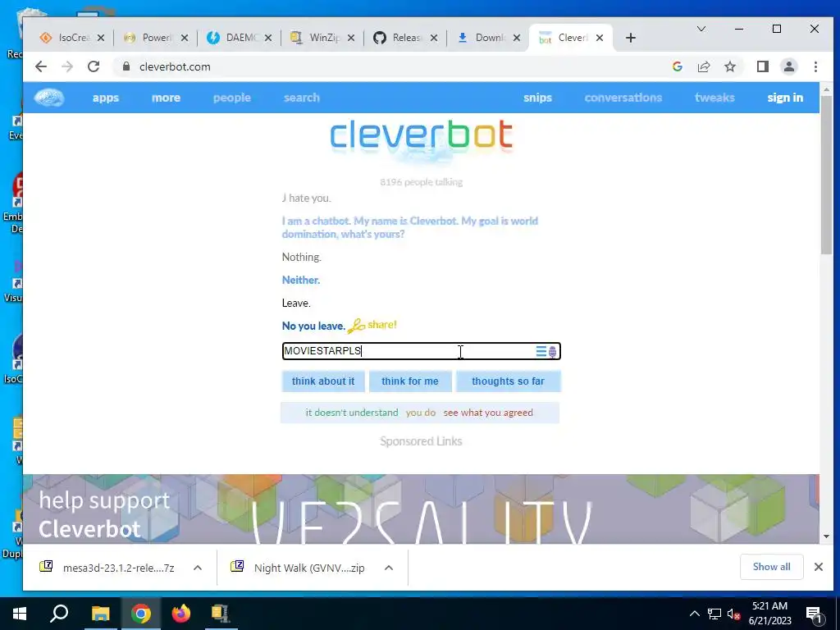Click the Cleverbot brain logo icon

(49, 98)
